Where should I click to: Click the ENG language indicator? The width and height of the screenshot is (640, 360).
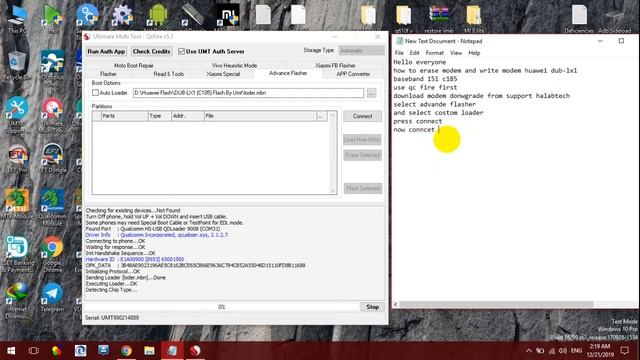pyautogui.click(x=576, y=351)
